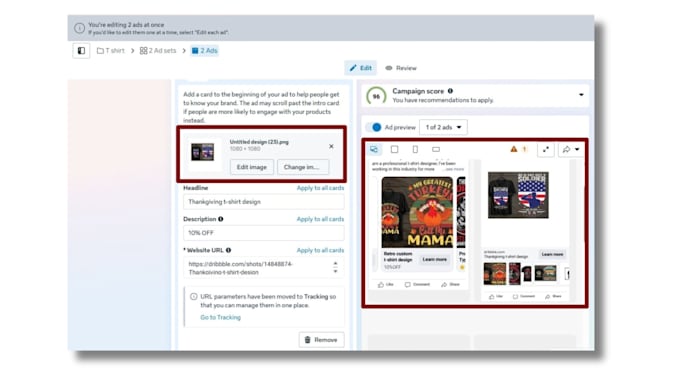Select the 2 Ads breadcrumb

coord(204,51)
